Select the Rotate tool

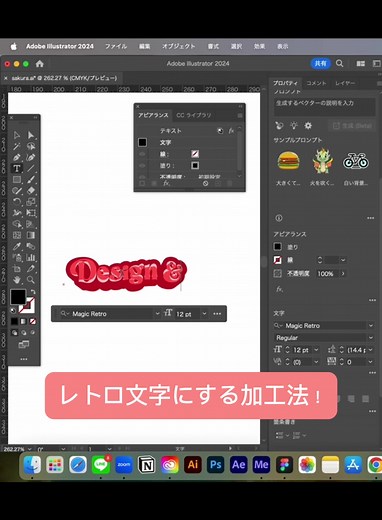pos(17,202)
